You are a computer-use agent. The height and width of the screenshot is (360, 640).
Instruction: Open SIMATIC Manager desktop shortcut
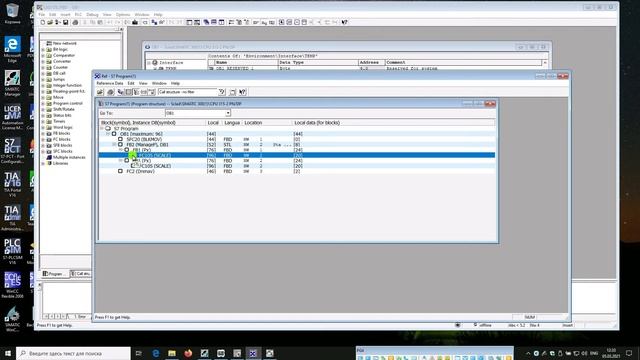tap(12, 83)
